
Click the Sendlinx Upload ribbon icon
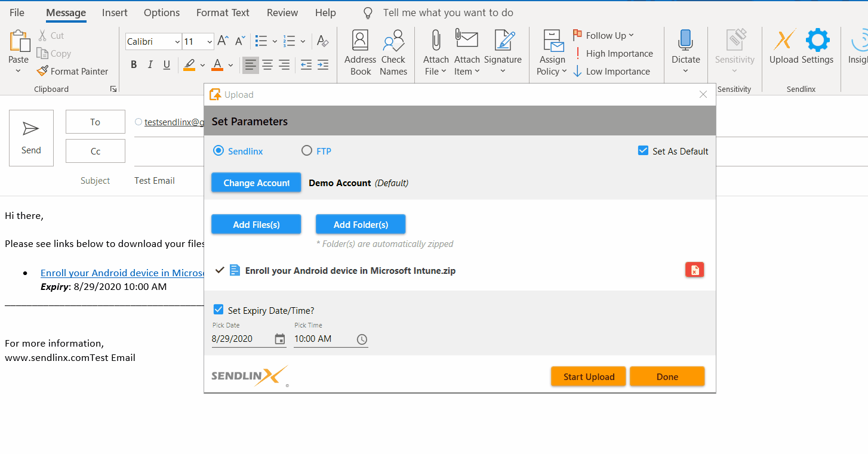(784, 47)
